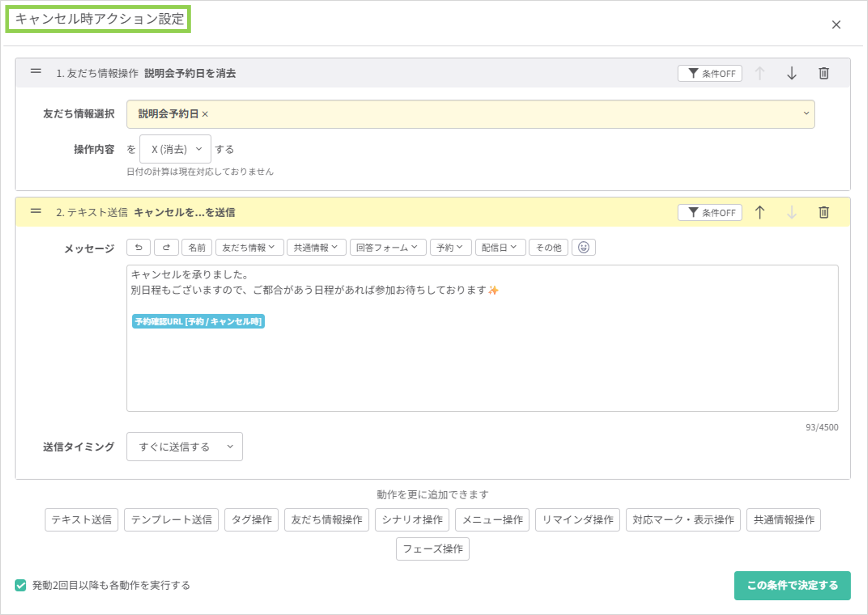Move action 2 up with arrow
The width and height of the screenshot is (868, 615).
pos(760,213)
